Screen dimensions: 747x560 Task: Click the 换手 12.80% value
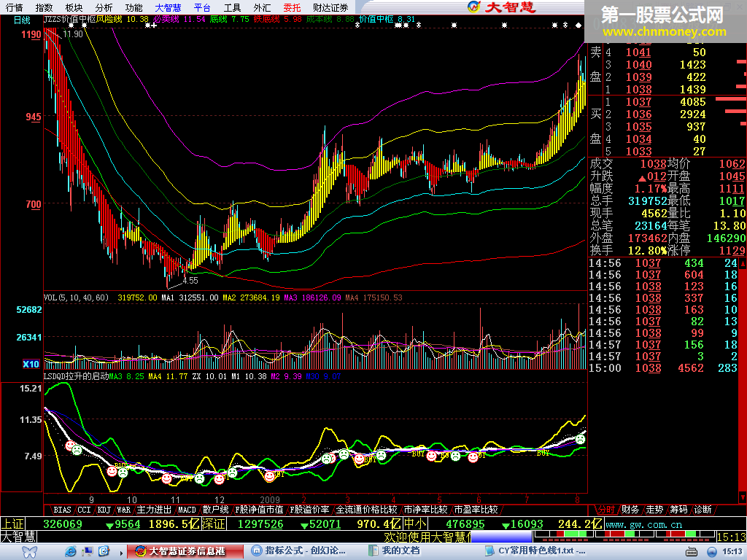tap(648, 251)
